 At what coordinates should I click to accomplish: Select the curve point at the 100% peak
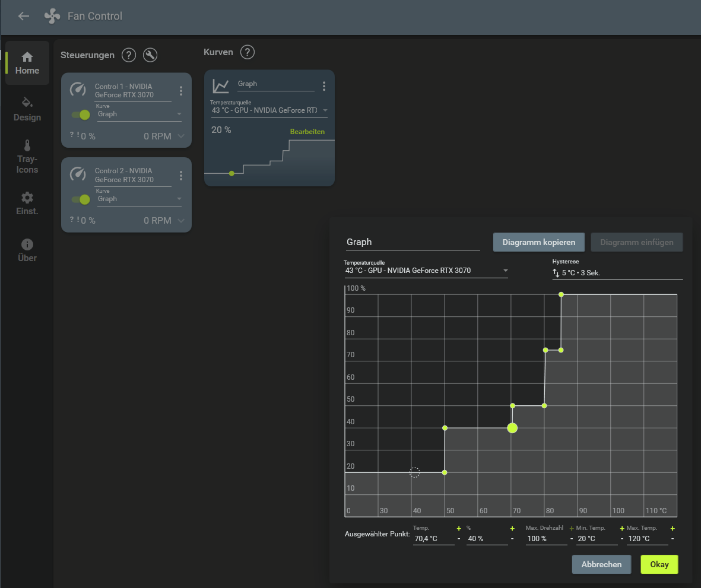coord(561,294)
